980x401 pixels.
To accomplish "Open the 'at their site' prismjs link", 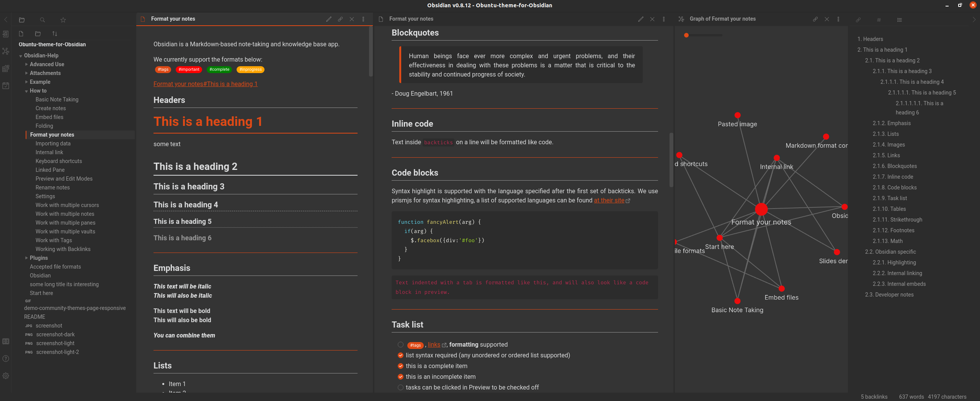I will tap(609, 200).
